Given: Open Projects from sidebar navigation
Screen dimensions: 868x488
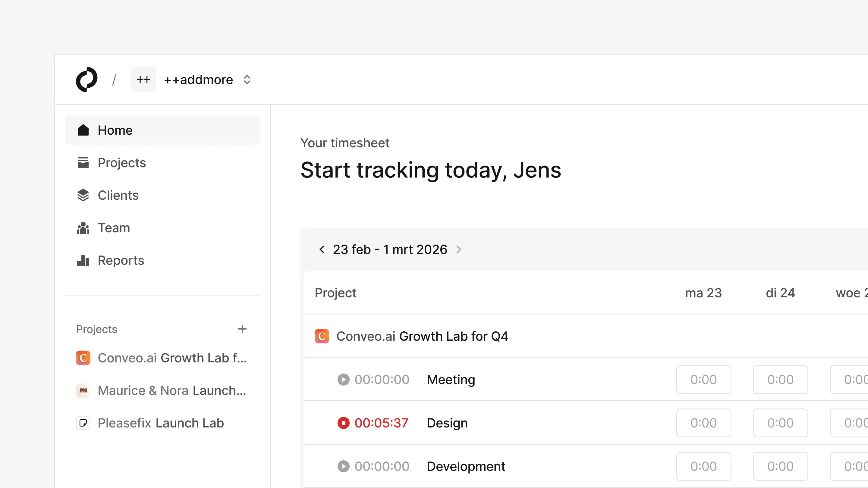Looking at the screenshot, I should pyautogui.click(x=121, y=163).
